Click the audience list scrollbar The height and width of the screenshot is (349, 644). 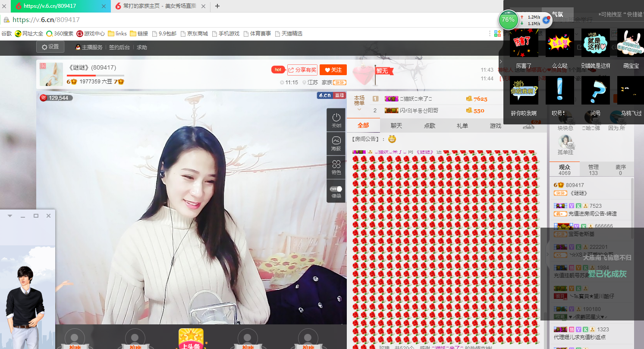click(632, 207)
